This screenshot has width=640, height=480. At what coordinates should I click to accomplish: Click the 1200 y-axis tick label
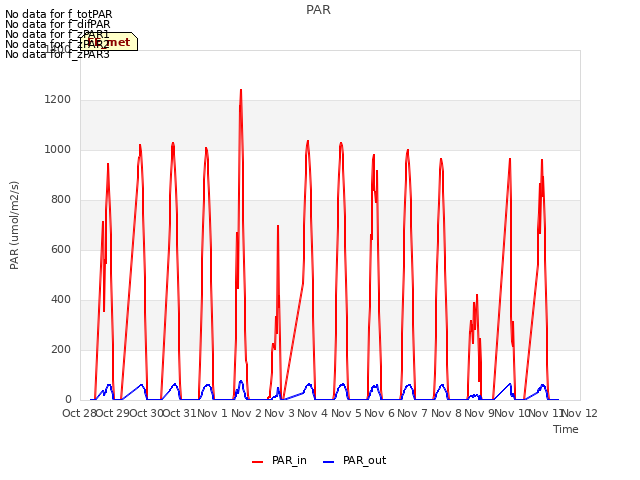(x=58, y=100)
